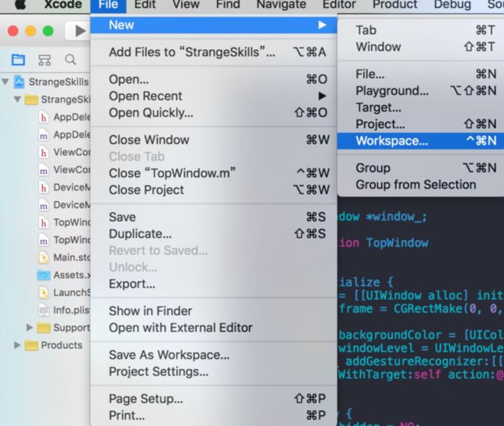Select Page Setup…
The height and width of the screenshot is (426, 504).
tap(214, 399)
